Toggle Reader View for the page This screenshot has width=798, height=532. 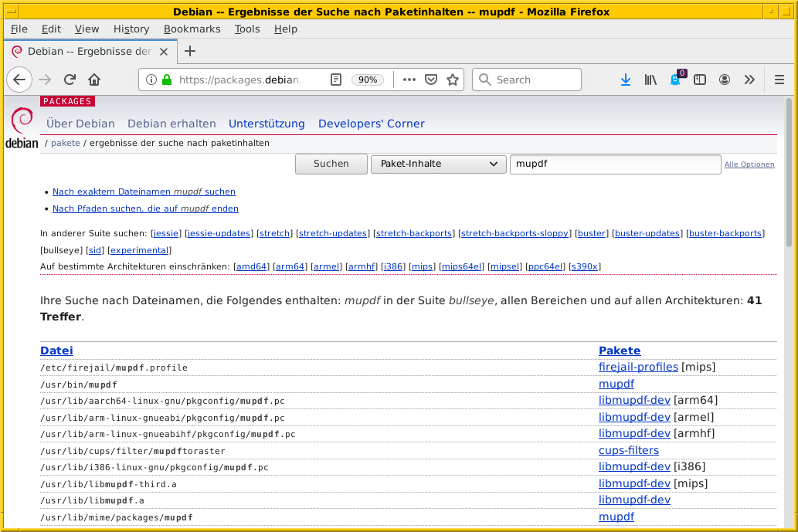pos(337,80)
